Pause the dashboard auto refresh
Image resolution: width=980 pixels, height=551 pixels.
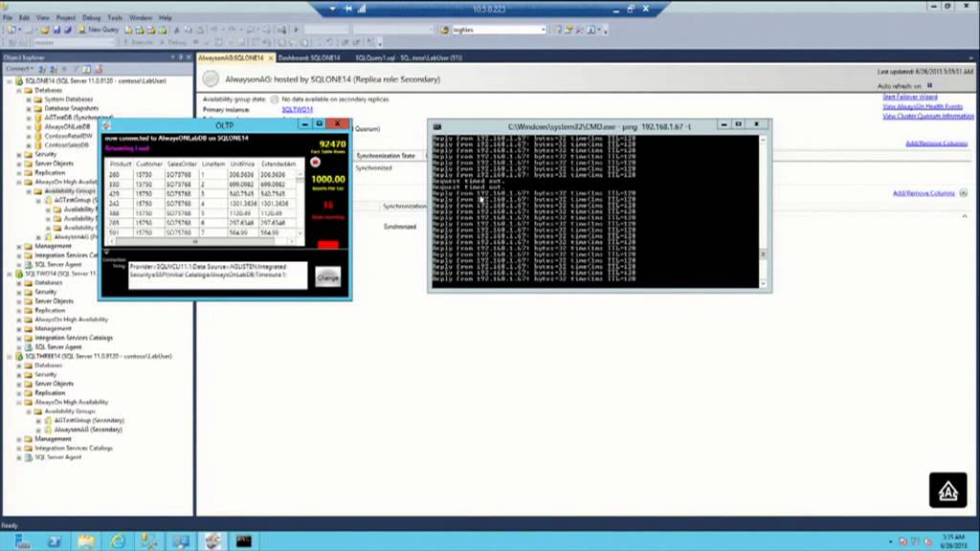pyautogui.click(x=930, y=85)
